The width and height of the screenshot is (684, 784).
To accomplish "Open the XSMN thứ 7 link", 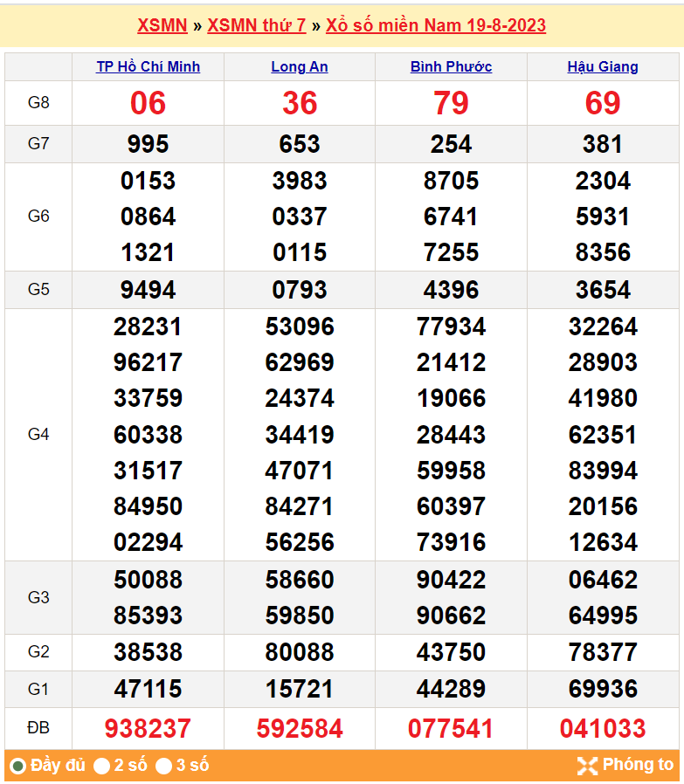I will tap(256, 25).
